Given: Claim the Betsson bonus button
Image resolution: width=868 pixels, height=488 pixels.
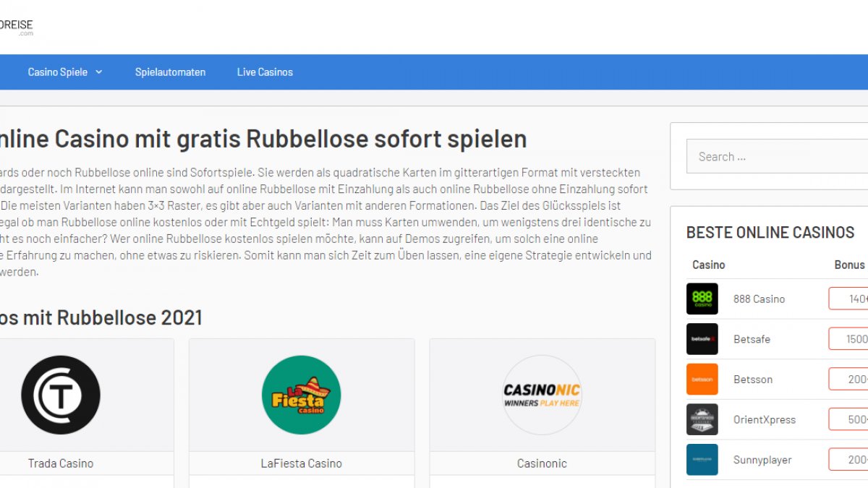Looking at the screenshot, I should point(848,380).
